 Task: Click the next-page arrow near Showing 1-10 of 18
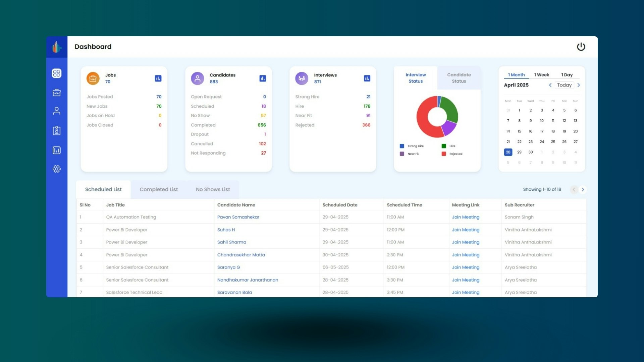pos(583,189)
